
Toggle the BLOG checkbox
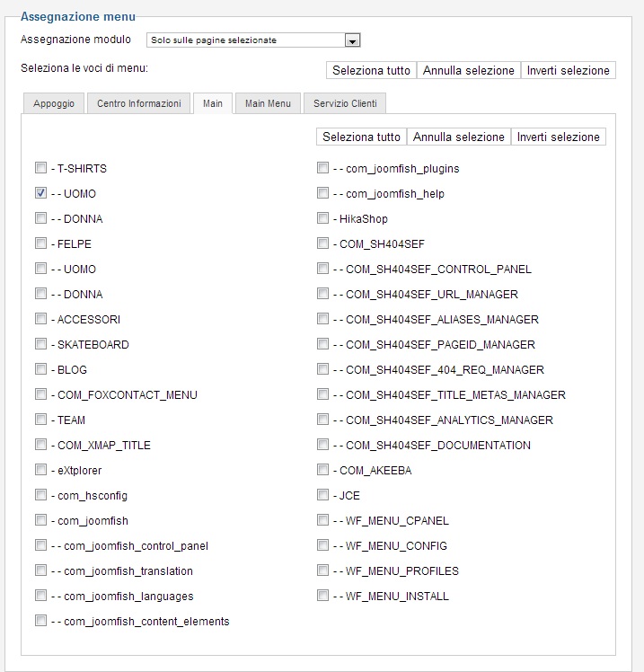pyautogui.click(x=40, y=369)
